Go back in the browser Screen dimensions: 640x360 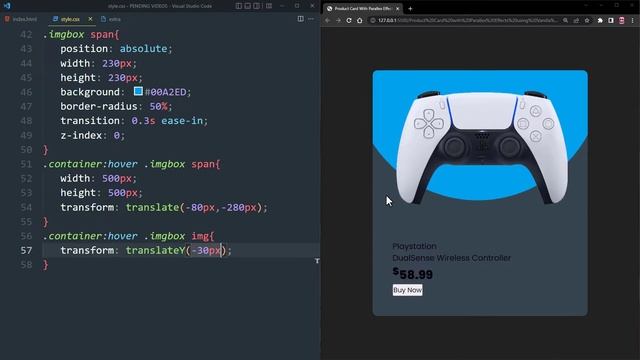coord(327,20)
